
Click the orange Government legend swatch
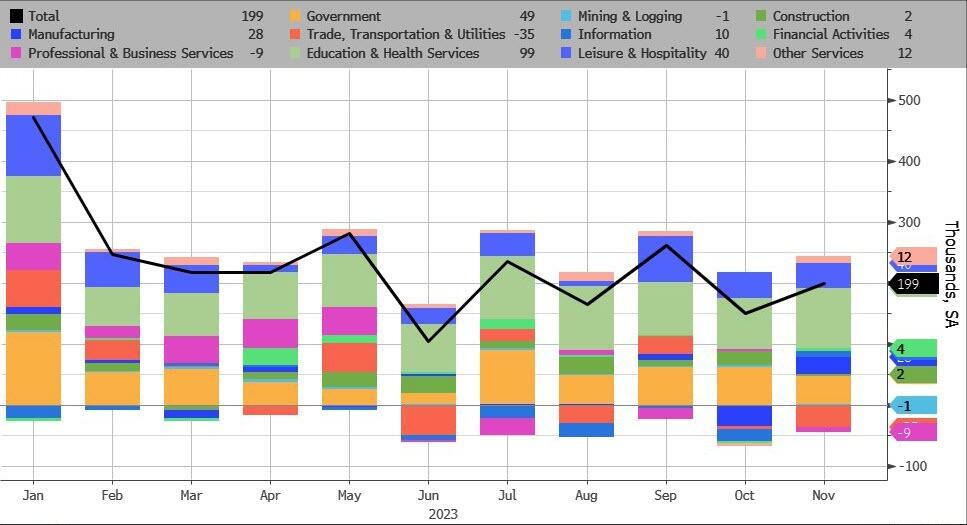tap(295, 16)
